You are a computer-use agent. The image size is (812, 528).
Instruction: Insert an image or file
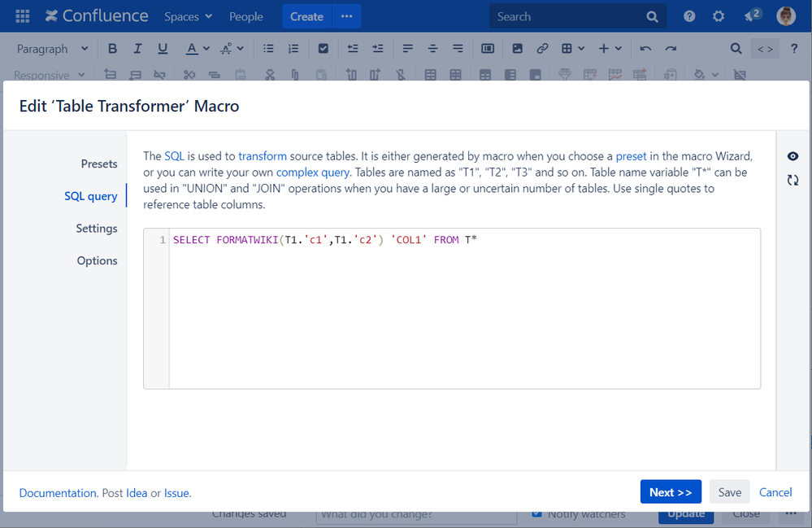coord(517,49)
